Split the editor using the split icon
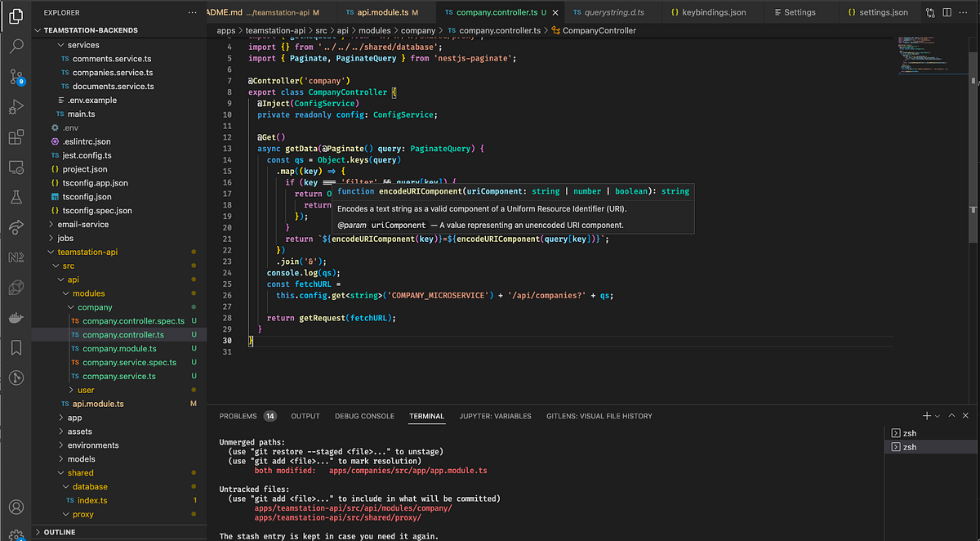Viewport: 980px width, 541px height. [948, 11]
